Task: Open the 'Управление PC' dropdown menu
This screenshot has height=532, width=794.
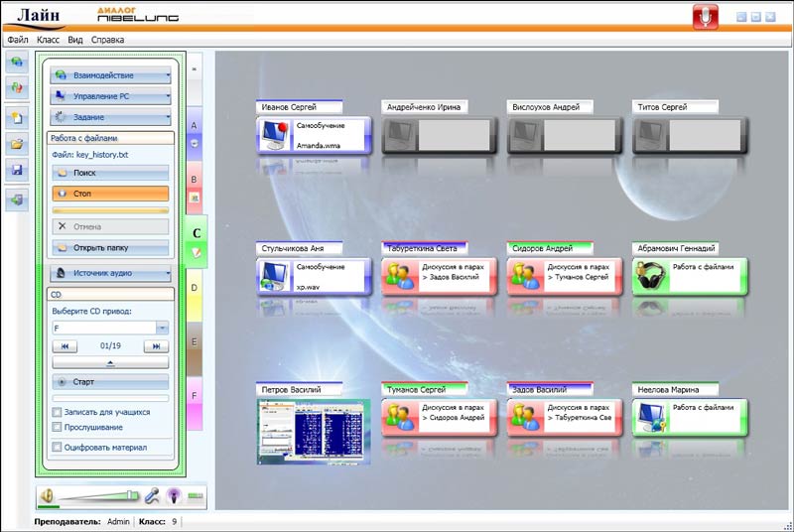Action: 110,96
